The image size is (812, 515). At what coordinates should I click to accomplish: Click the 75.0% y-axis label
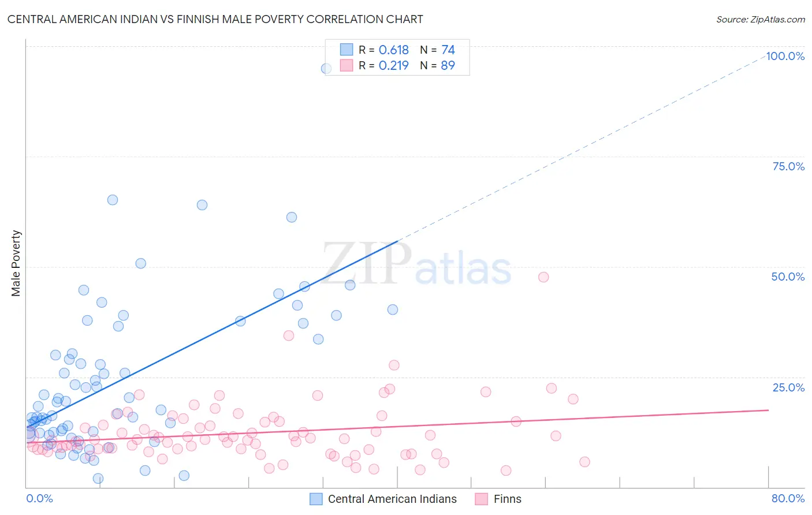[x=788, y=166]
